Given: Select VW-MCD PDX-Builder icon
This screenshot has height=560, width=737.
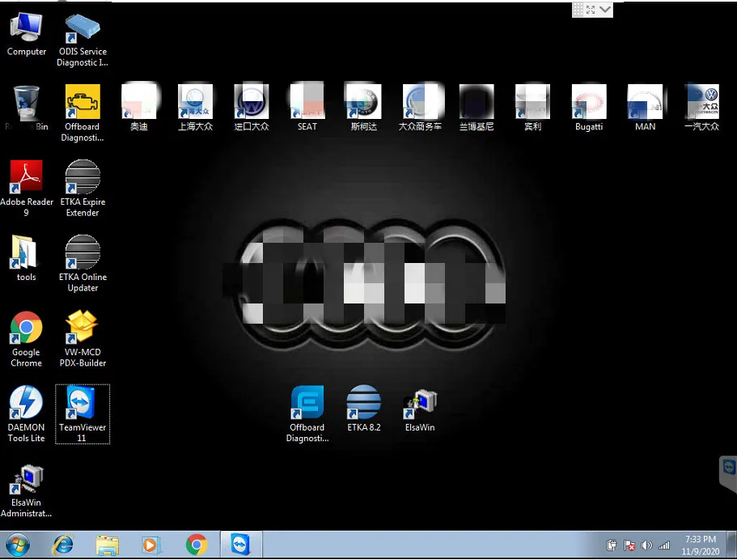Looking at the screenshot, I should [83, 338].
